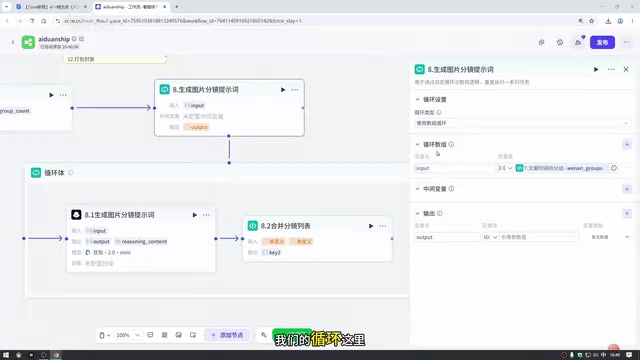Viewport: 640px width, 360px height.
Task: Open the 循环类型 dropdown
Action: coord(522,123)
